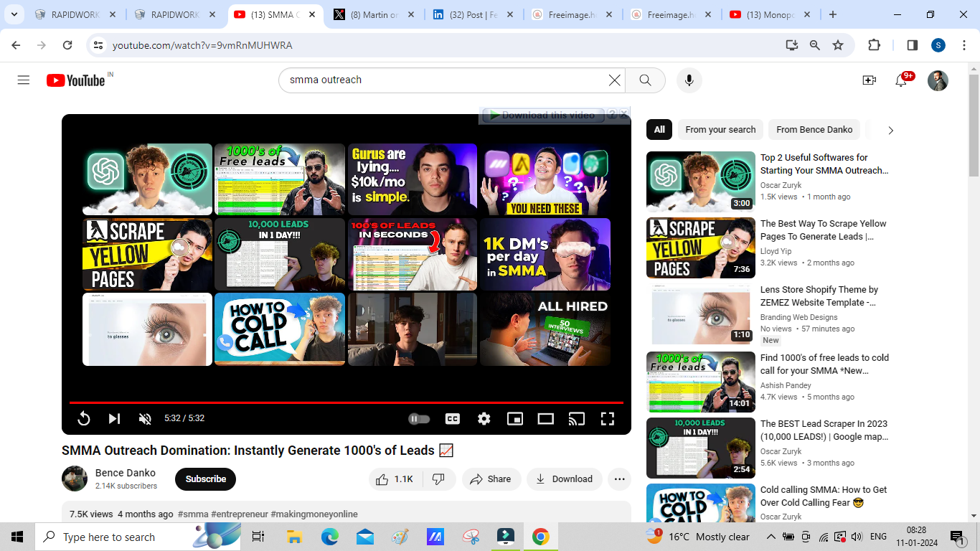980x551 pixels.
Task: Reload the current page
Action: coord(67,45)
